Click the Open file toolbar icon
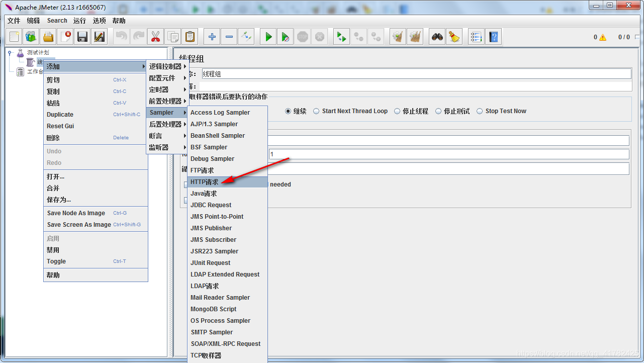 (48, 37)
